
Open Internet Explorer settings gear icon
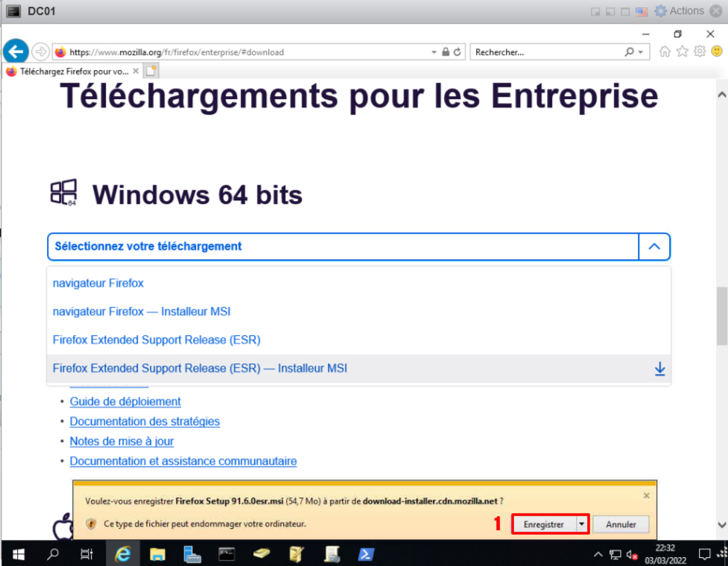[699, 52]
